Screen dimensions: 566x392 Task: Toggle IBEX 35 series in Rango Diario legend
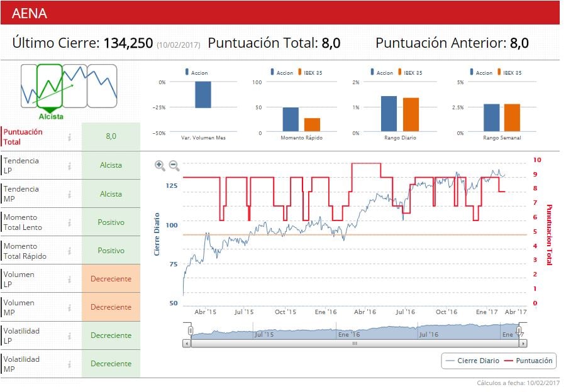point(410,72)
